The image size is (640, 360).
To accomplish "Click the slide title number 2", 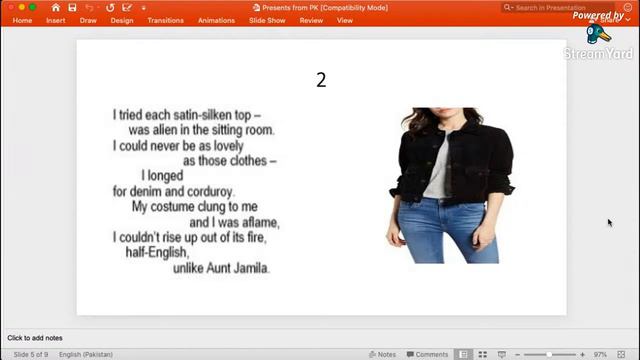I will click(321, 80).
